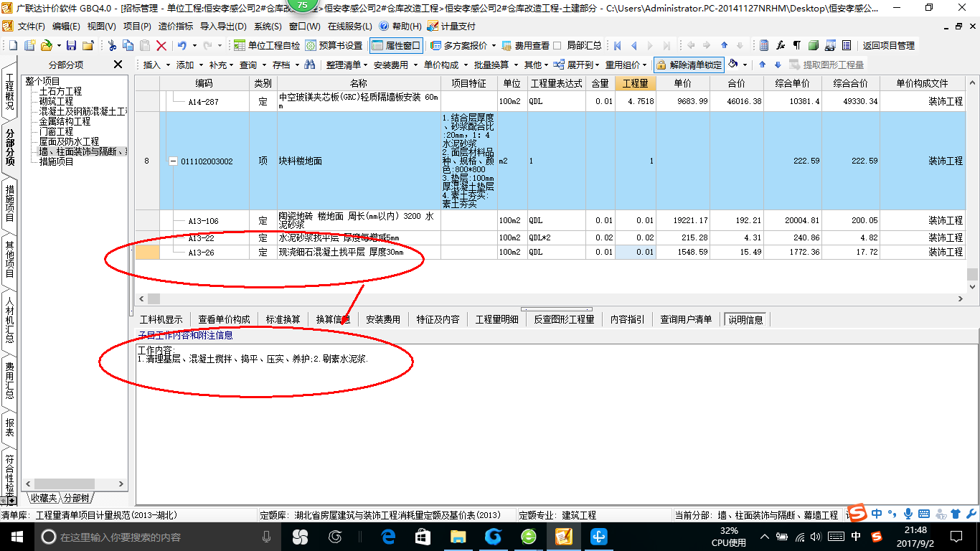Click the table's horizontal scrollbar
The width and height of the screenshot is (980, 551).
tap(551, 298)
